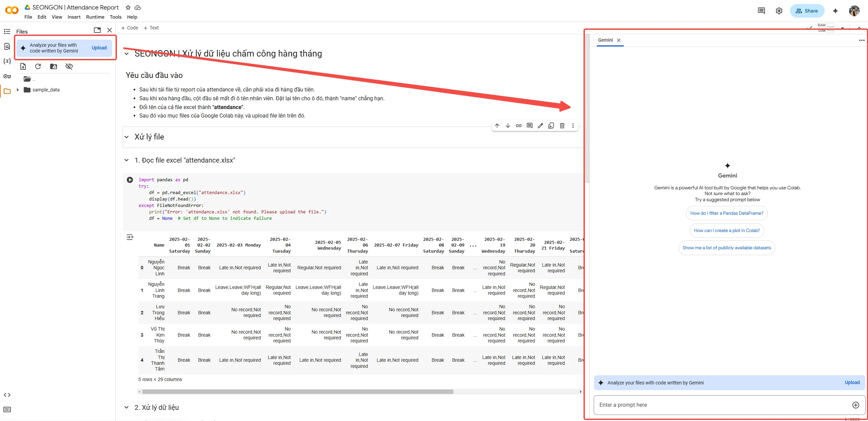Copy link to cell icon
Viewport: 868px width, 421px height.
pos(519,126)
